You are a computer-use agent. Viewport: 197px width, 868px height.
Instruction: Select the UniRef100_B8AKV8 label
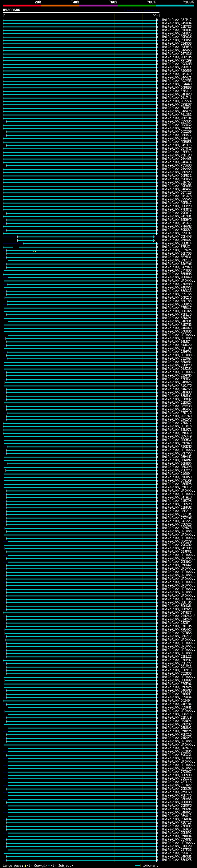pyautogui.click(x=176, y=860)
